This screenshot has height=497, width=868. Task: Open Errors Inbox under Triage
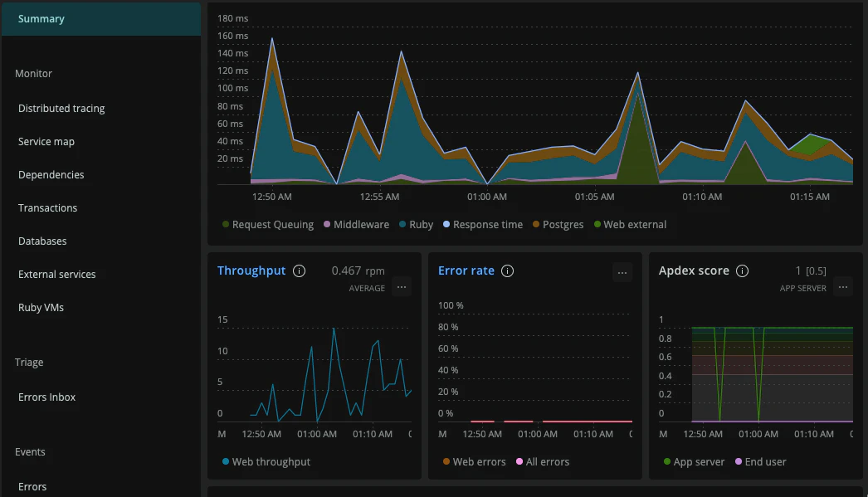coord(46,397)
